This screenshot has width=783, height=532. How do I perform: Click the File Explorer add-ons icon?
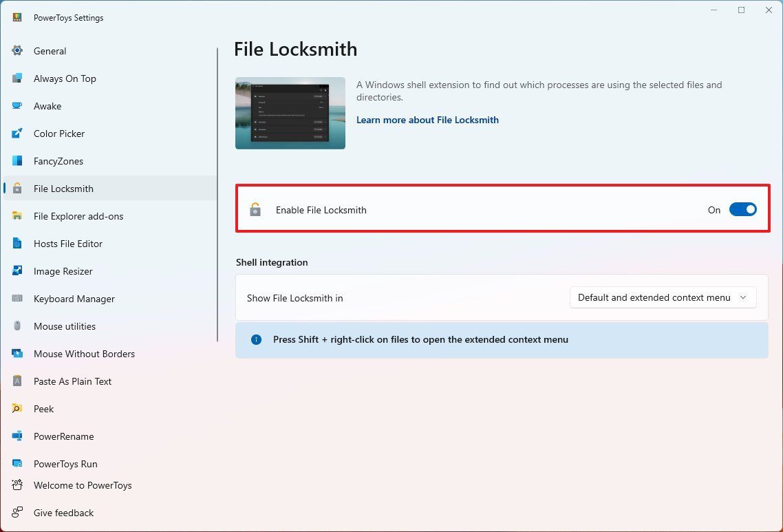[17, 215]
